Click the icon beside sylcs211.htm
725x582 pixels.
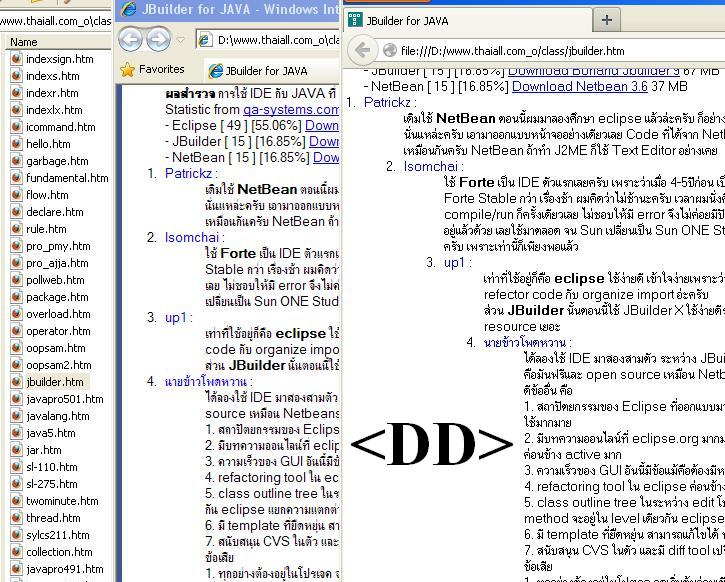pos(16,535)
